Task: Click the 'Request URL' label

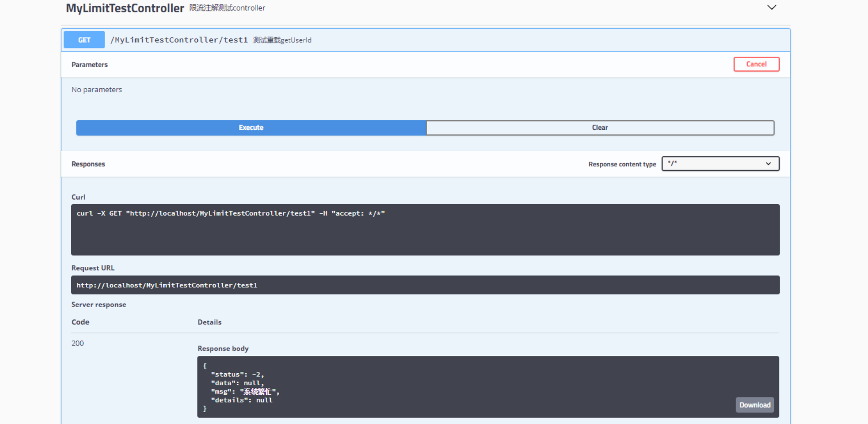Action: point(93,268)
